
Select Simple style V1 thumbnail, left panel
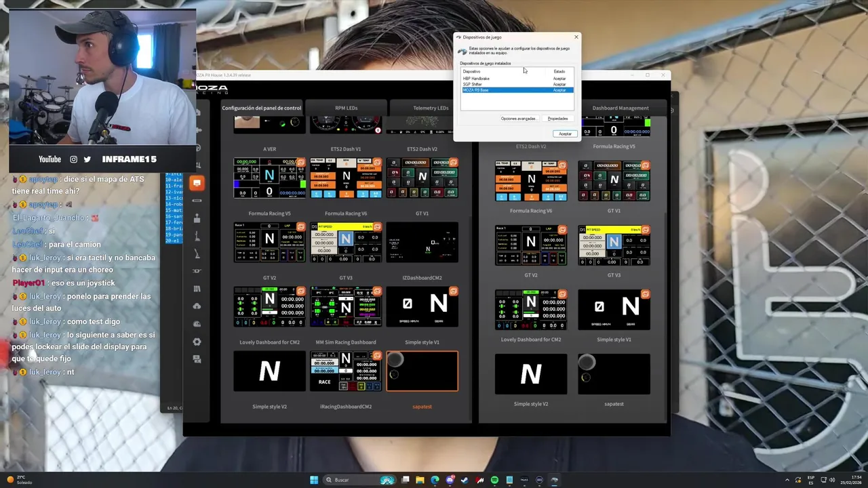(x=422, y=307)
